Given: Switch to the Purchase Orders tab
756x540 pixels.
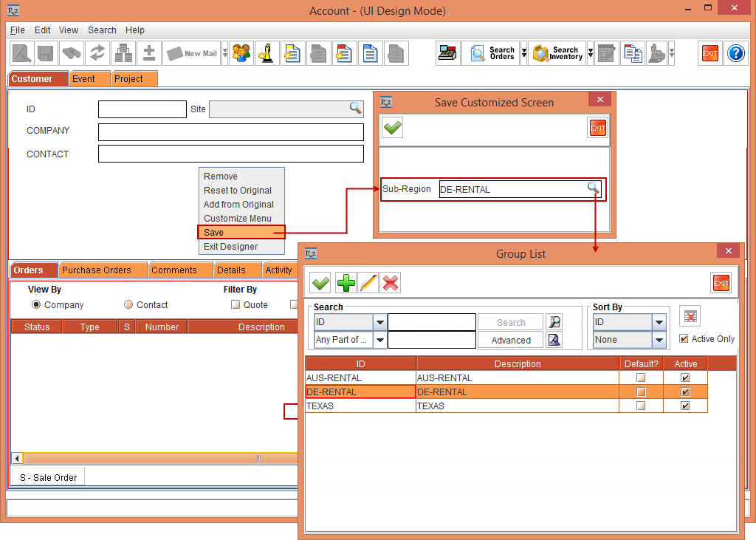Looking at the screenshot, I should pyautogui.click(x=97, y=270).
